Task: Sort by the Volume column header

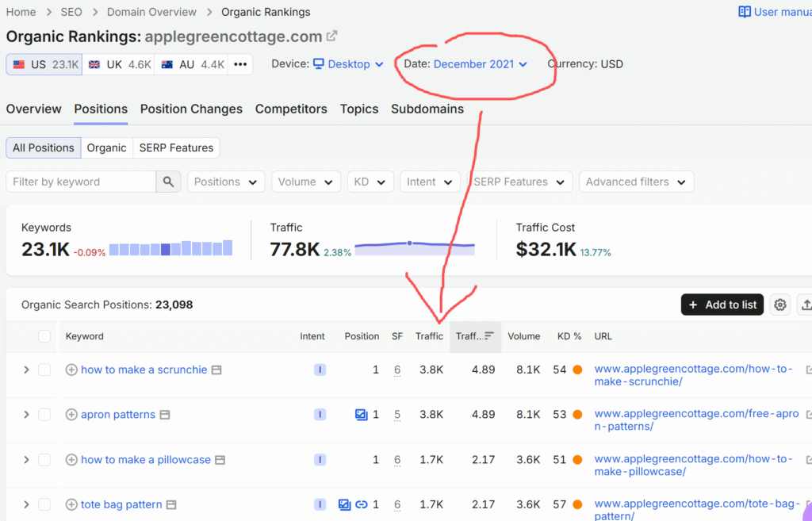Action: click(x=523, y=336)
